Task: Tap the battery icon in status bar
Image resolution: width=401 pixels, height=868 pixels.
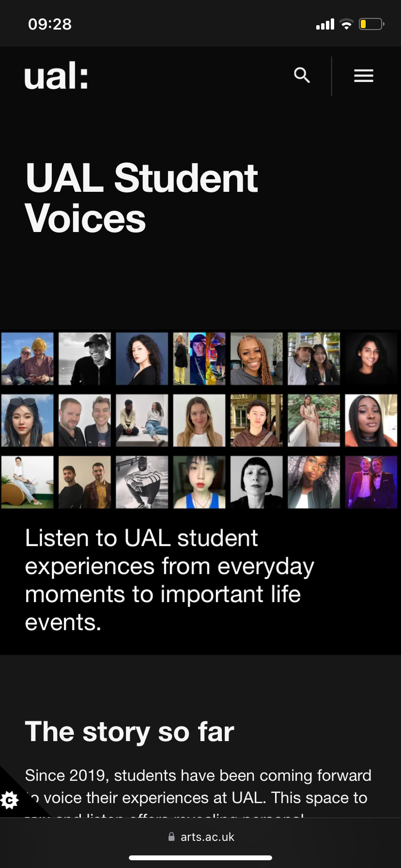Action: click(371, 24)
